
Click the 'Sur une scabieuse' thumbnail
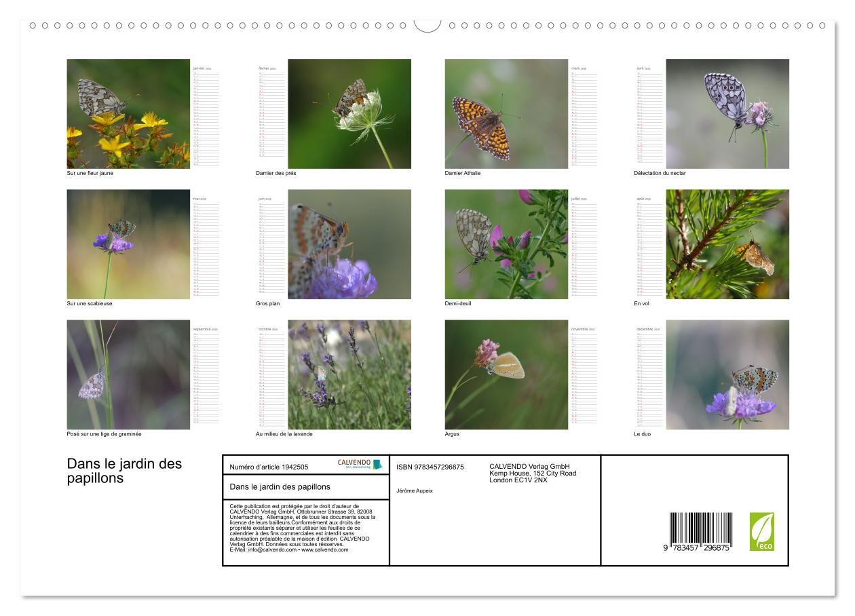128,244
